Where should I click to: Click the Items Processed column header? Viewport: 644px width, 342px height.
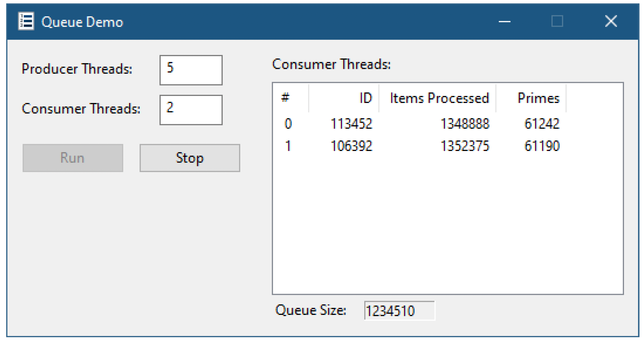[437, 98]
